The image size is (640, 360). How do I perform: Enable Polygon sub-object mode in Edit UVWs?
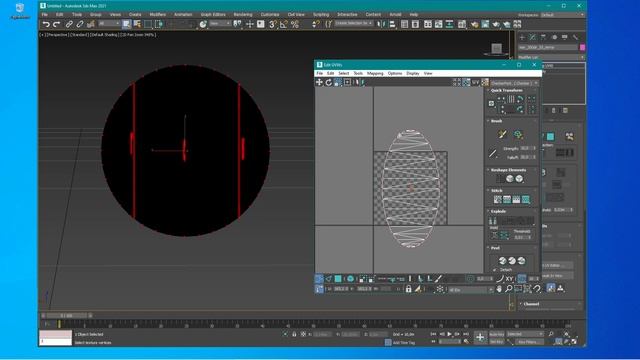tap(338, 279)
